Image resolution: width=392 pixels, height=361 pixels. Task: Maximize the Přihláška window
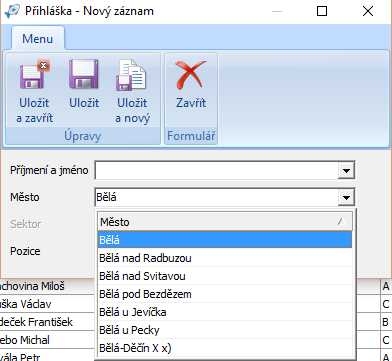[322, 11]
